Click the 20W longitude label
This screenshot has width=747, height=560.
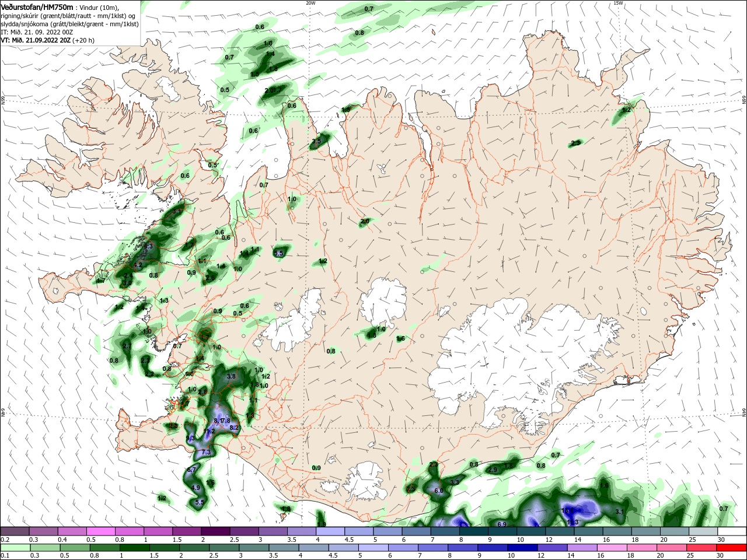[x=310, y=3]
